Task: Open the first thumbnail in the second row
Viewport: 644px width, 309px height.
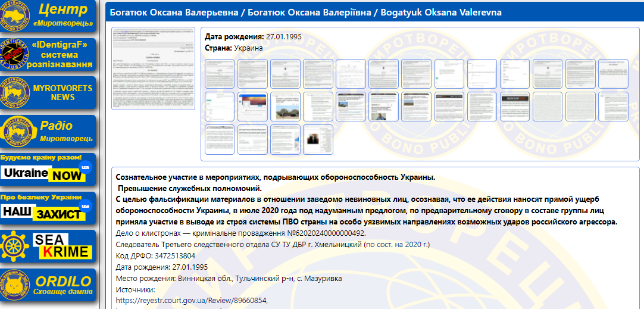Action: (x=220, y=107)
